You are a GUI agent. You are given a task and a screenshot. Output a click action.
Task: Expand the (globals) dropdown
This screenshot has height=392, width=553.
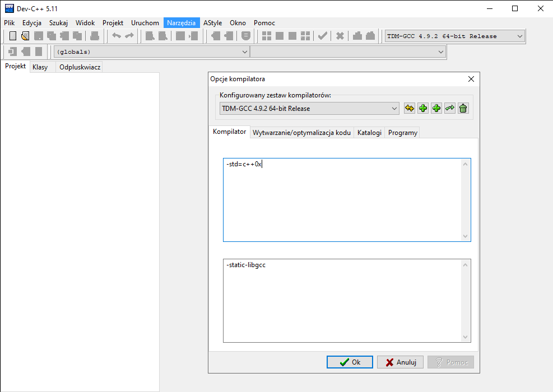pos(244,52)
